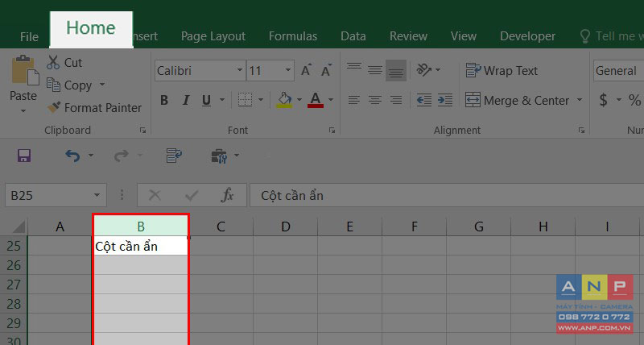Open the Formulas ribbon tab
The image size is (644, 345).
click(x=293, y=36)
